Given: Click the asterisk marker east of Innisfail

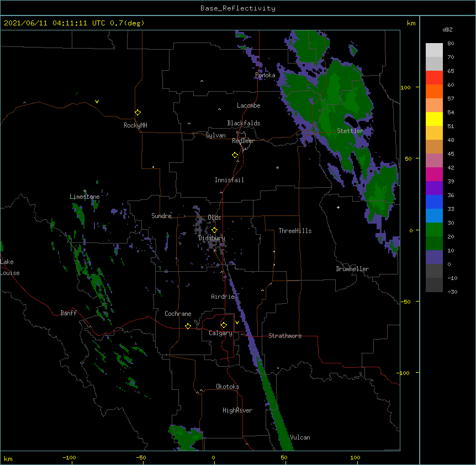Looking at the screenshot, I should coord(277,167).
